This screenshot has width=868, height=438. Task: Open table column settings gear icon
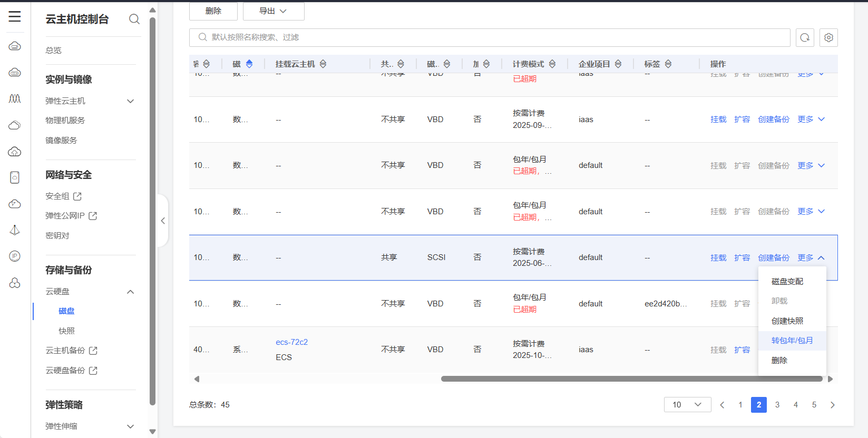point(828,37)
